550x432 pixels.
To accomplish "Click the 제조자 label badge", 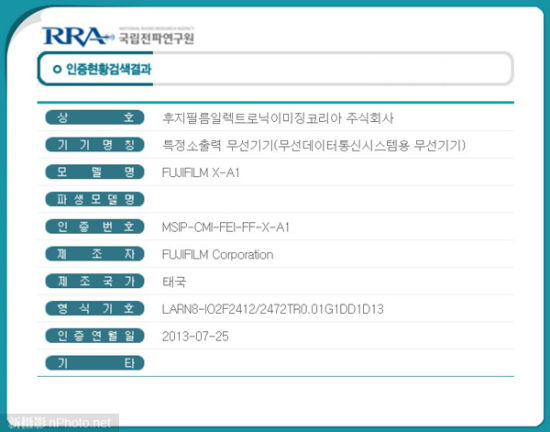I will pyautogui.click(x=95, y=254).
